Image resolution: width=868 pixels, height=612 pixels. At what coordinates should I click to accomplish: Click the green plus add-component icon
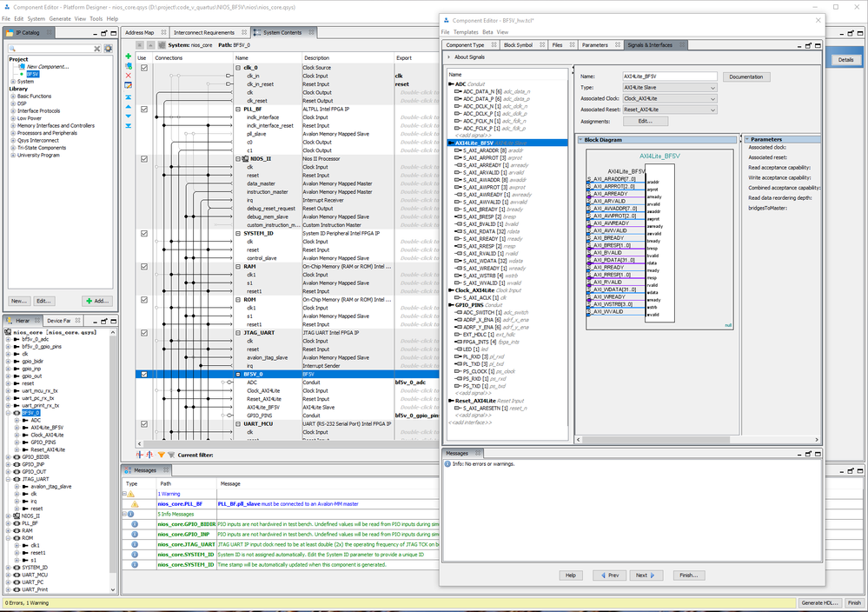point(129,57)
